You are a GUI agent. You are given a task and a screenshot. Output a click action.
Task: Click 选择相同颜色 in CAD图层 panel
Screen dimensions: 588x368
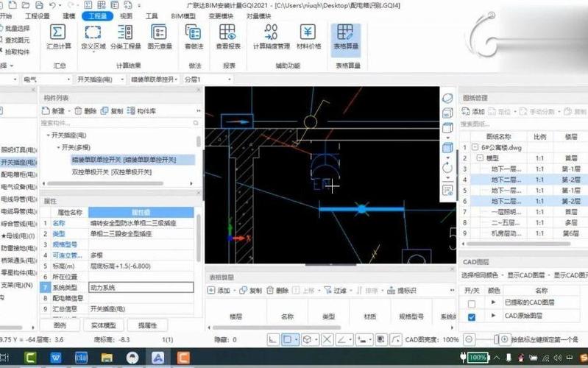[x=480, y=275]
